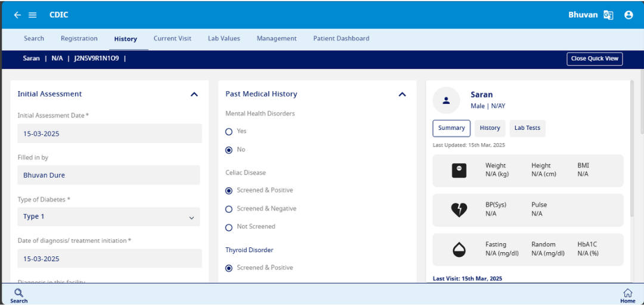Open the hamburger menu
Viewport: 644px width, 307px height.
click(33, 15)
